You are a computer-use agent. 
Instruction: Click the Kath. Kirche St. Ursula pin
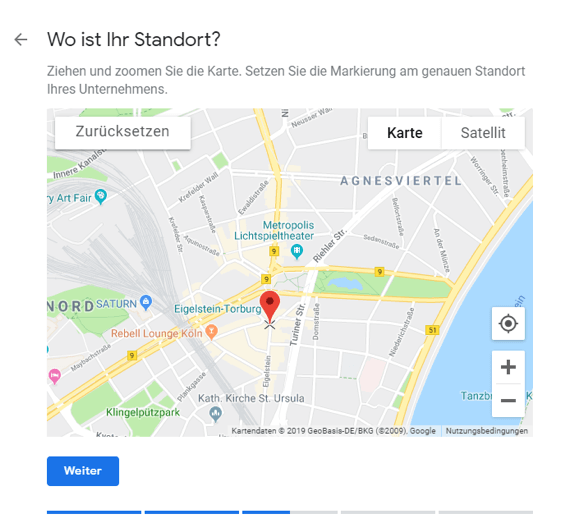tap(215, 414)
